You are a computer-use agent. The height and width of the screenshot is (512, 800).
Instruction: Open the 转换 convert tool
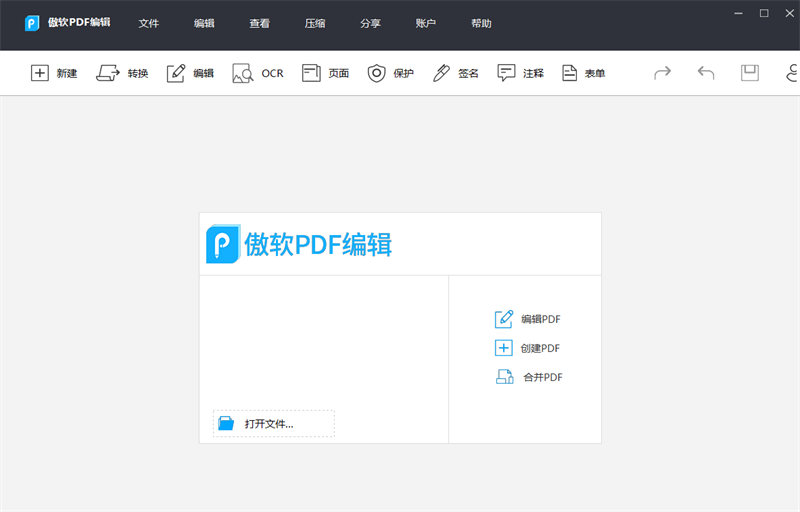point(122,73)
